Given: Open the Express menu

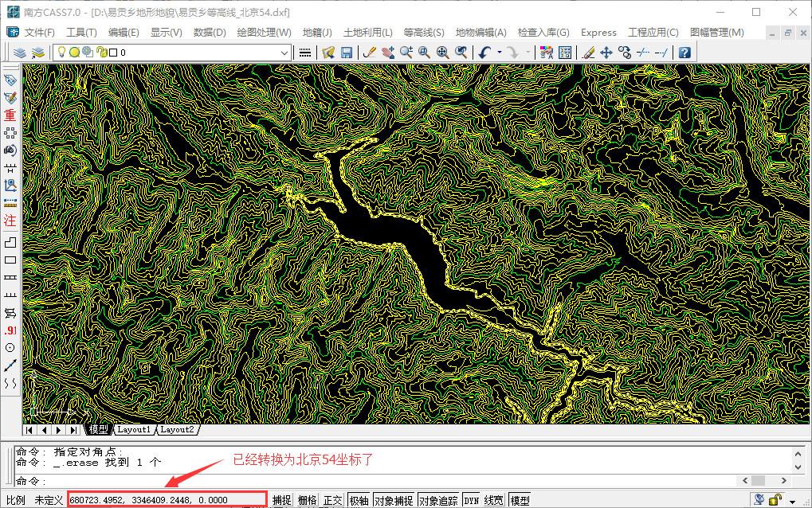Looking at the screenshot, I should tap(598, 32).
